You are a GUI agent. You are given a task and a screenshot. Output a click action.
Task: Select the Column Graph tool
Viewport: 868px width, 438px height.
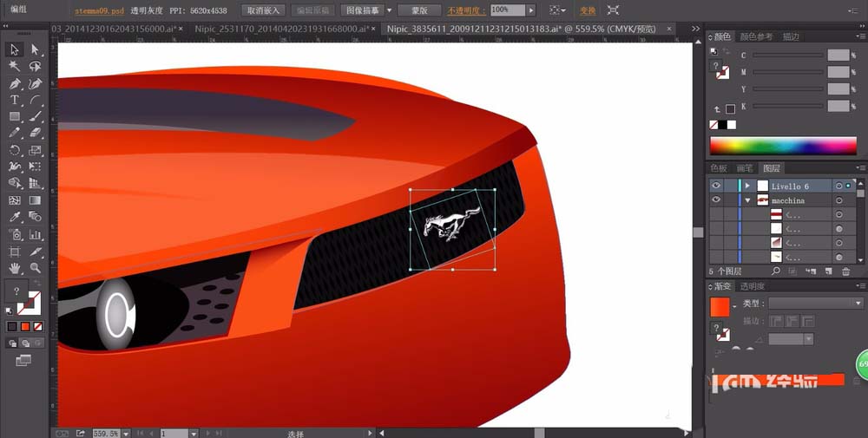click(x=36, y=234)
